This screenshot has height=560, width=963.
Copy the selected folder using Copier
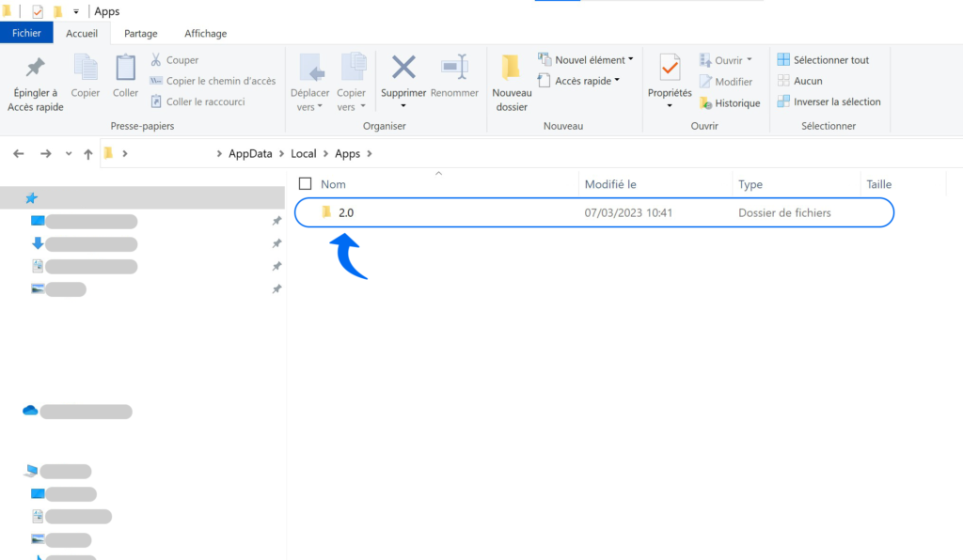(x=85, y=80)
